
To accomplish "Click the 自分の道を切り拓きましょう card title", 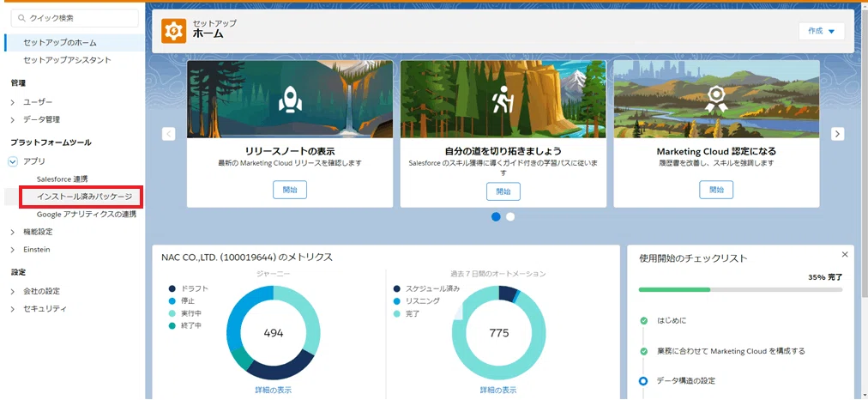I will point(503,151).
